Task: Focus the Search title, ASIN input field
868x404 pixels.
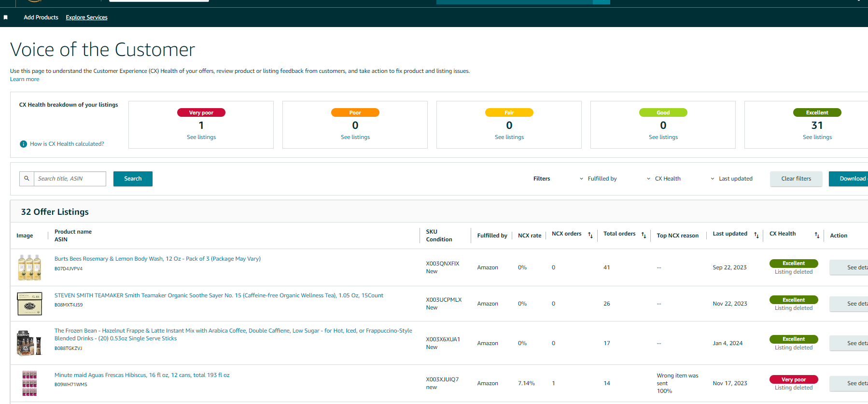Action: tap(70, 179)
